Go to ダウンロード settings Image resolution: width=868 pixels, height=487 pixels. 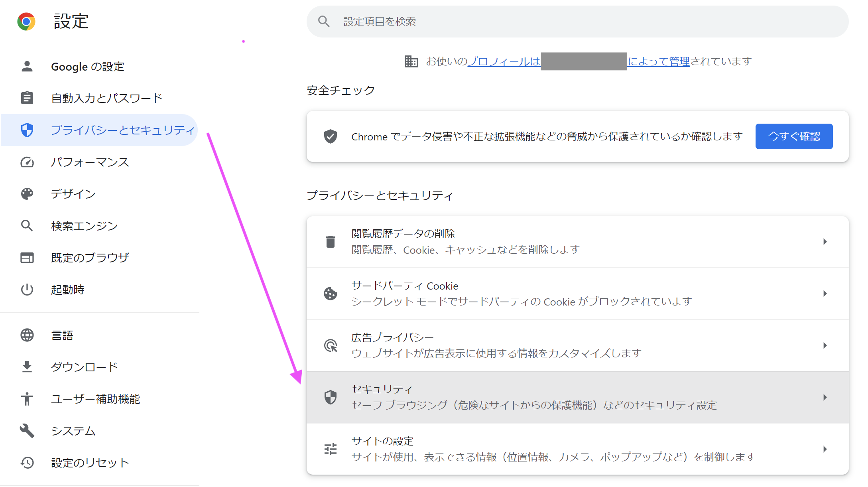click(84, 367)
